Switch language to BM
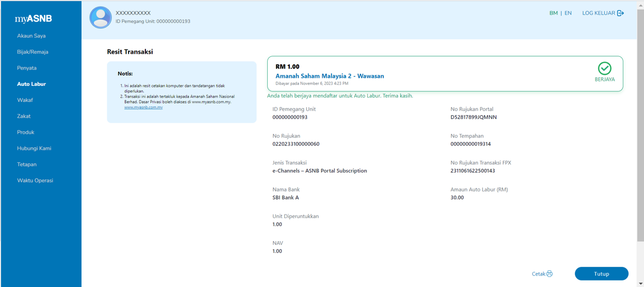Viewport: 644px width, 287px height. [553, 13]
